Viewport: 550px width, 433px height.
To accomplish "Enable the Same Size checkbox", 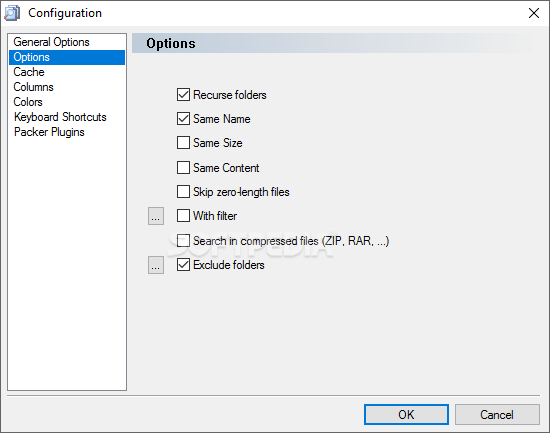I will pyautogui.click(x=183, y=143).
